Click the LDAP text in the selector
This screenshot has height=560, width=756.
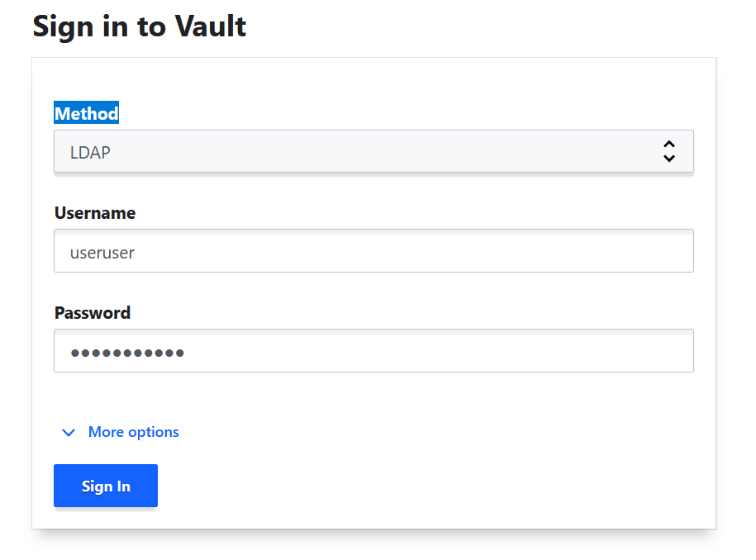(91, 153)
